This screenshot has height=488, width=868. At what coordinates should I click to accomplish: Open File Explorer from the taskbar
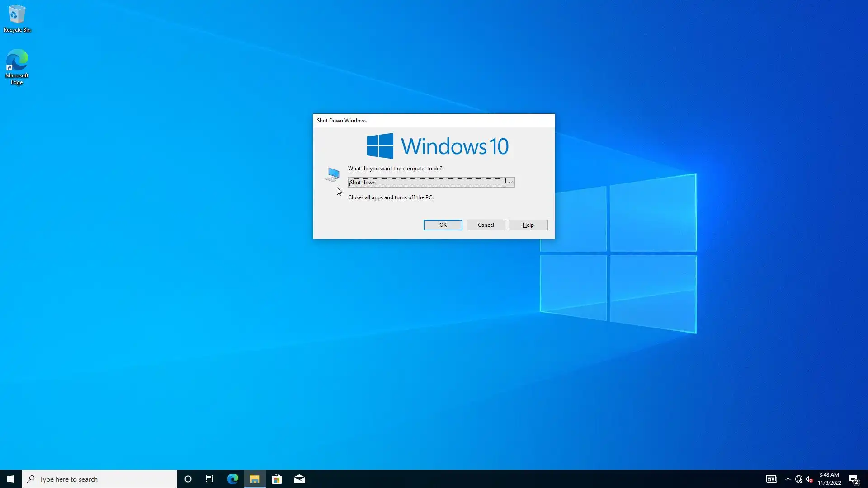255,479
